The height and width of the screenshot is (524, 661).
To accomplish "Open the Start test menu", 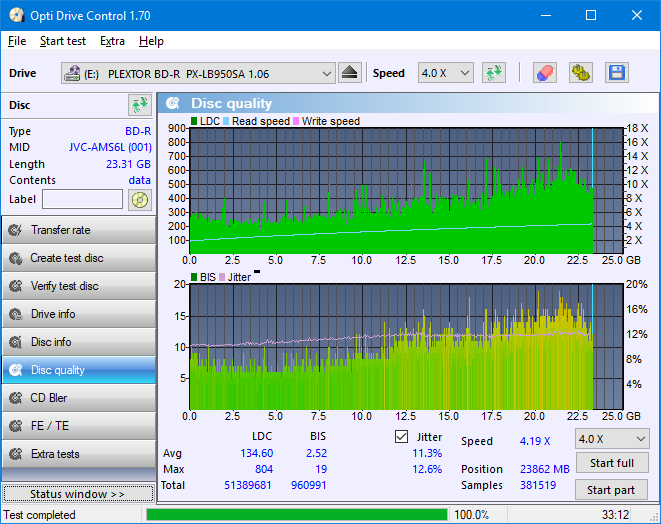I will pyautogui.click(x=63, y=41).
